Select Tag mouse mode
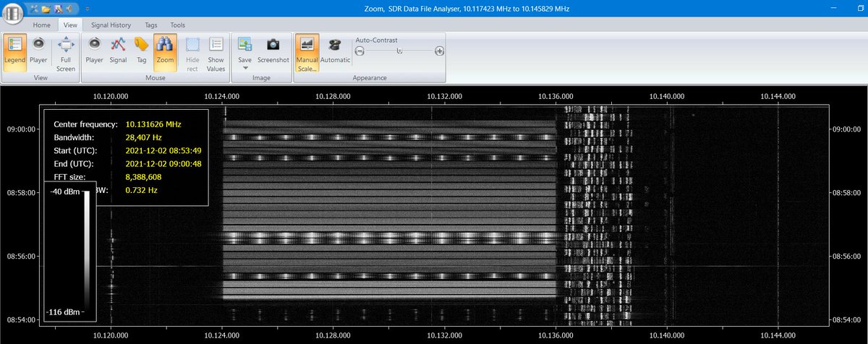868x344 pixels. pyautogui.click(x=142, y=52)
